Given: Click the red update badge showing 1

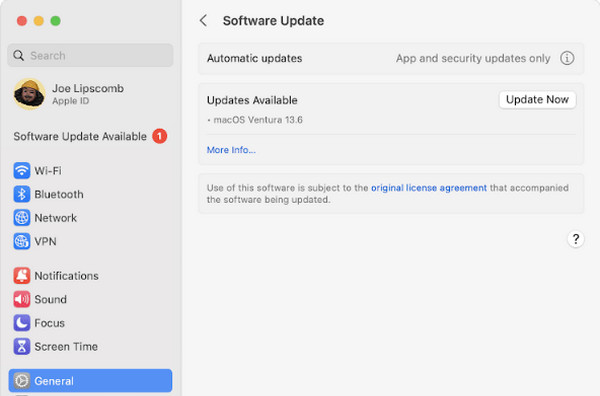Looking at the screenshot, I should tap(160, 136).
